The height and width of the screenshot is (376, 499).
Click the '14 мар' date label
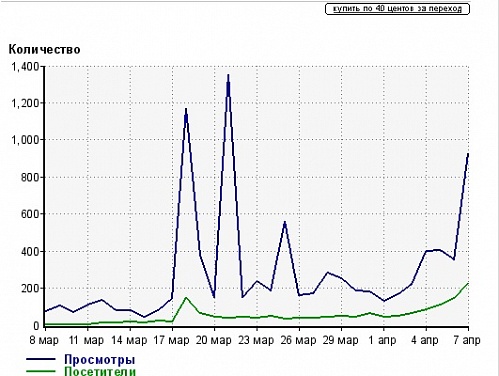pyautogui.click(x=129, y=340)
